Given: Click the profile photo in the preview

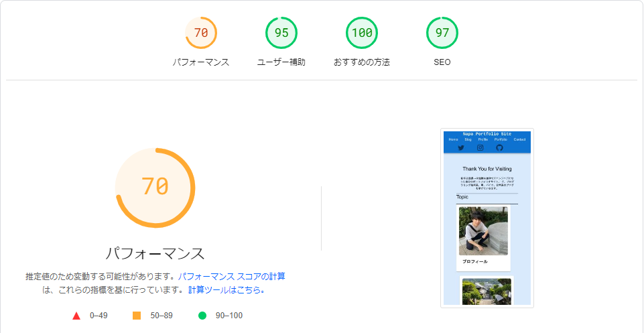Looking at the screenshot, I should point(483,230).
